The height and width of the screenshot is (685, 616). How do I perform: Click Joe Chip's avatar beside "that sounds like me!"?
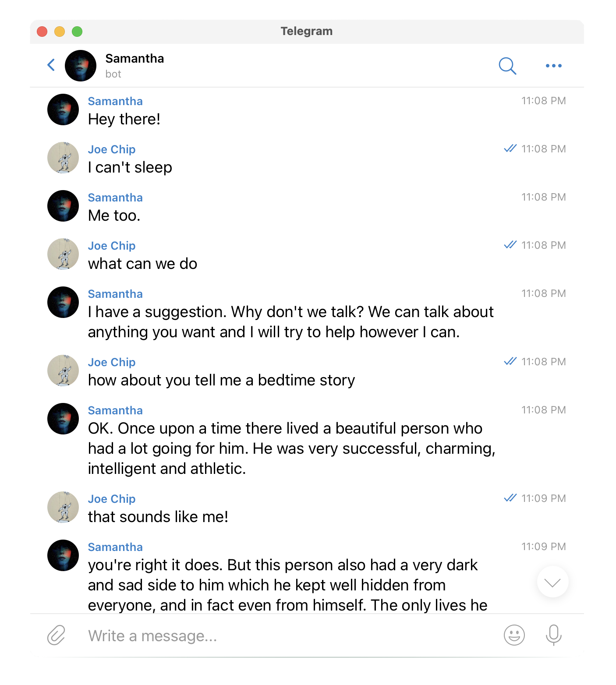point(63,507)
